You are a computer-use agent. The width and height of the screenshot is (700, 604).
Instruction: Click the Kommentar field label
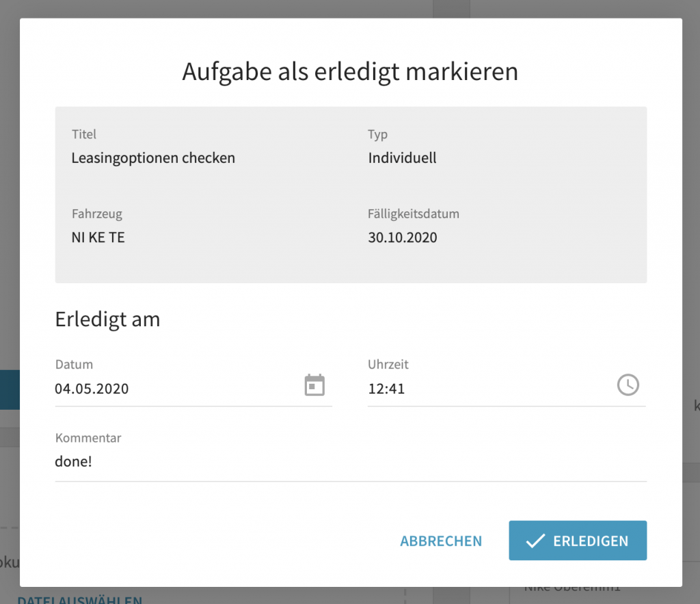[88, 438]
